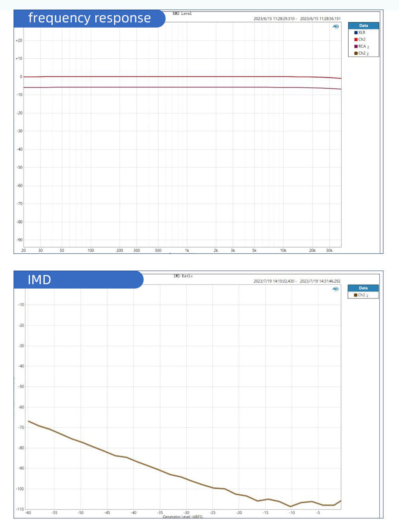Click the brown Ch2 2 square in IMD legend
Image resolution: width=399 pixels, height=532 pixels.
click(x=356, y=295)
